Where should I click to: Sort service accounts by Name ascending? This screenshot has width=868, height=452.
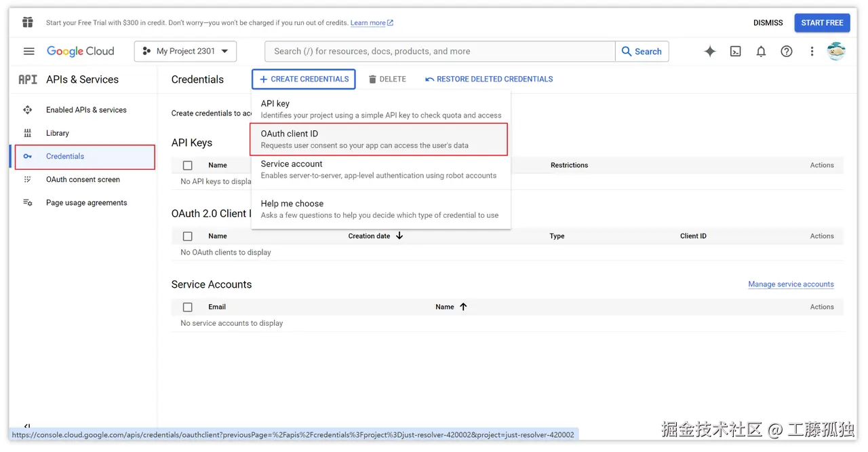click(463, 306)
